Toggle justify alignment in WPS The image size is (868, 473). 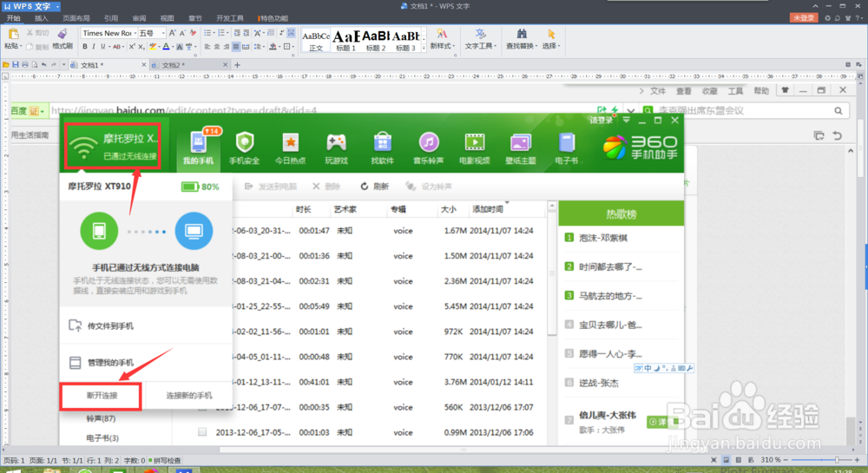pyautogui.click(x=236, y=47)
